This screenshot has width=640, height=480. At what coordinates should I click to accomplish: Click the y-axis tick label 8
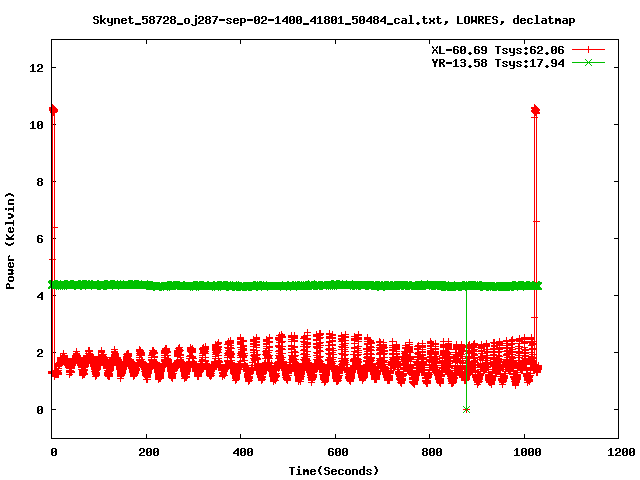tap(40, 182)
